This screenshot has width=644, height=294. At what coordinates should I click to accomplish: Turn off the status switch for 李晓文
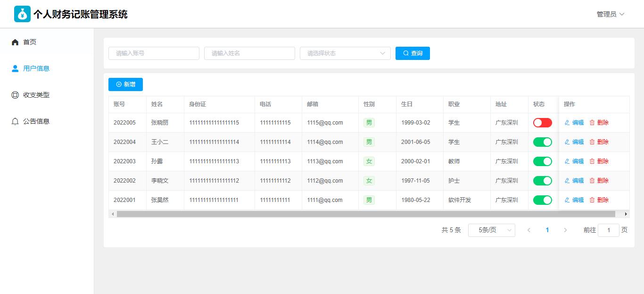pos(542,181)
